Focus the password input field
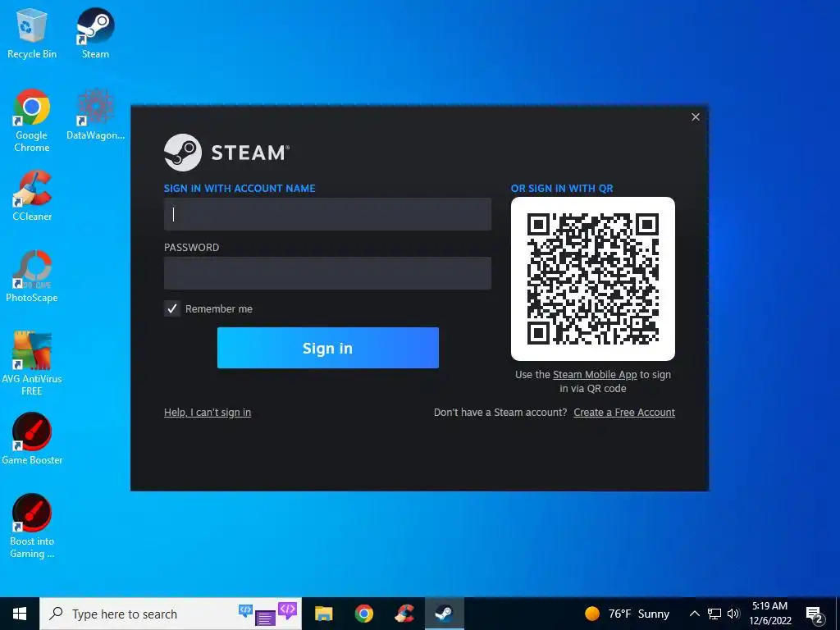The image size is (840, 630). click(x=327, y=273)
